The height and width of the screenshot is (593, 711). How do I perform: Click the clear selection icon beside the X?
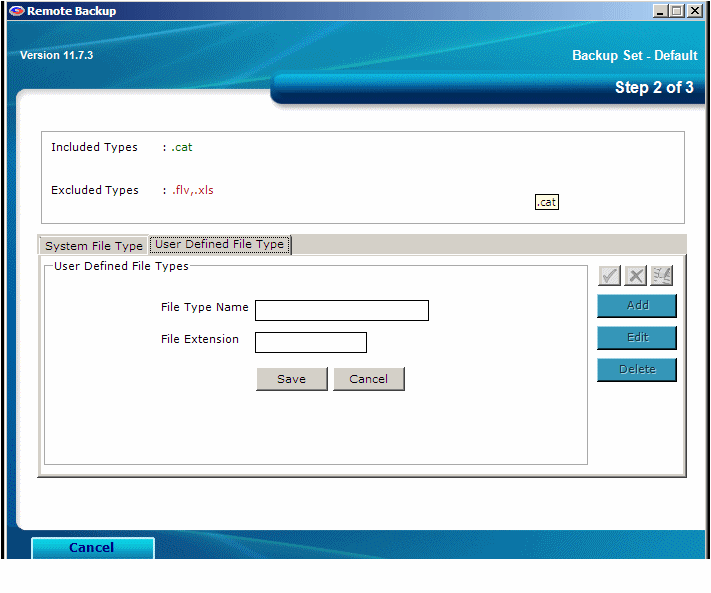662,275
